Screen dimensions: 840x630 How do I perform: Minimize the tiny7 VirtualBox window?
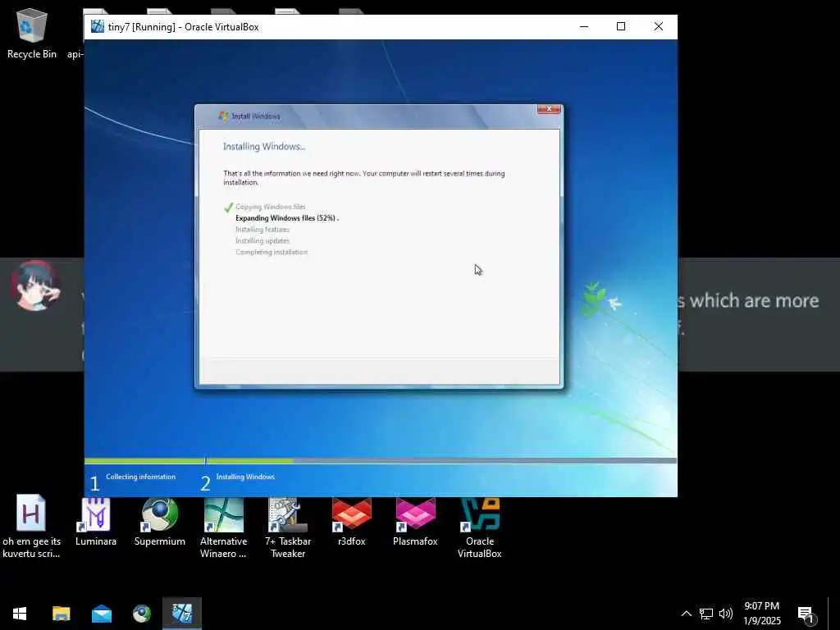click(584, 26)
